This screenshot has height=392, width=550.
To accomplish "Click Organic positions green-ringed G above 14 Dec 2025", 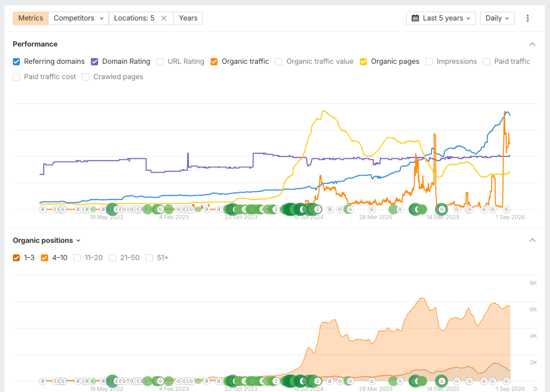I will [442, 381].
